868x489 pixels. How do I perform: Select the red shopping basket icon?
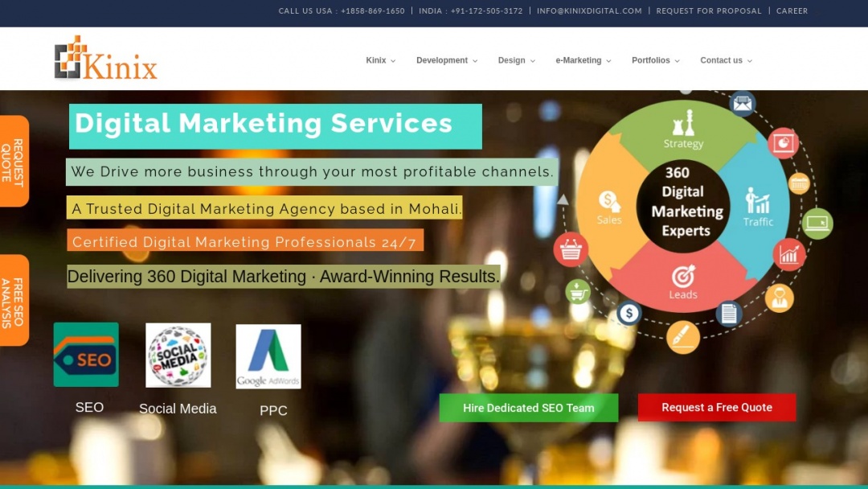pyautogui.click(x=570, y=252)
